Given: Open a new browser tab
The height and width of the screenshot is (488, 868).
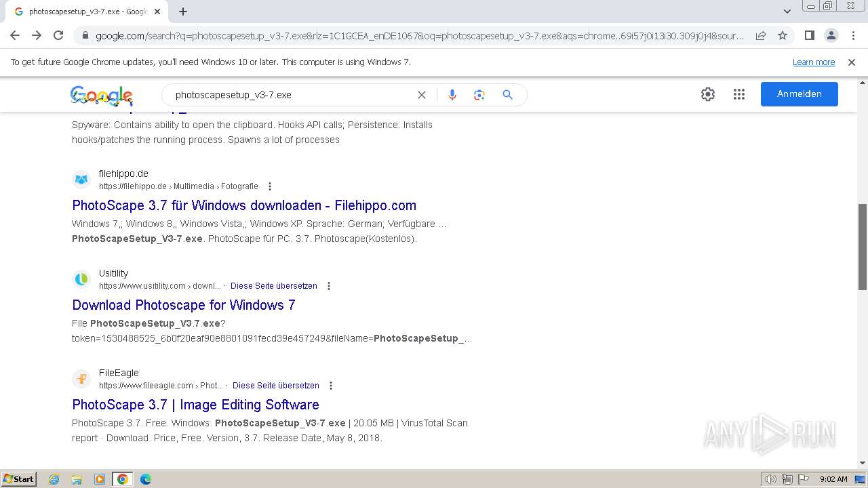Looking at the screenshot, I should pos(183,12).
